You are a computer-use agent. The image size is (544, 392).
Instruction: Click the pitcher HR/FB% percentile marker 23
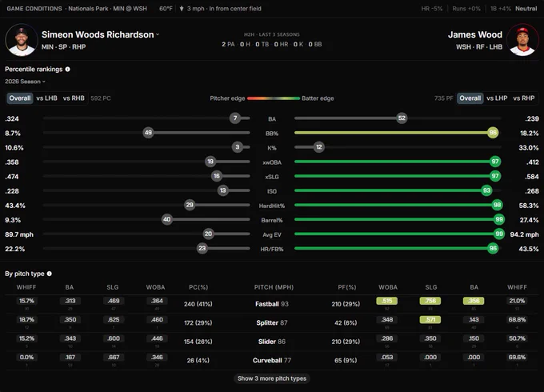pos(202,248)
